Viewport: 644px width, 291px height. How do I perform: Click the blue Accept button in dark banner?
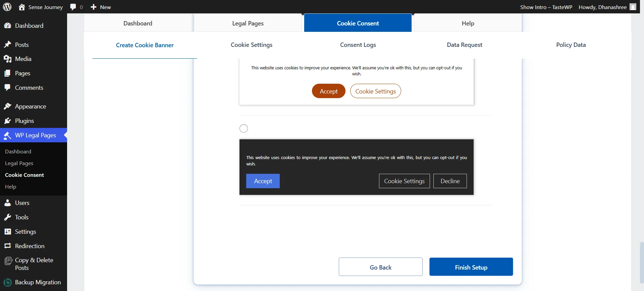tap(263, 181)
